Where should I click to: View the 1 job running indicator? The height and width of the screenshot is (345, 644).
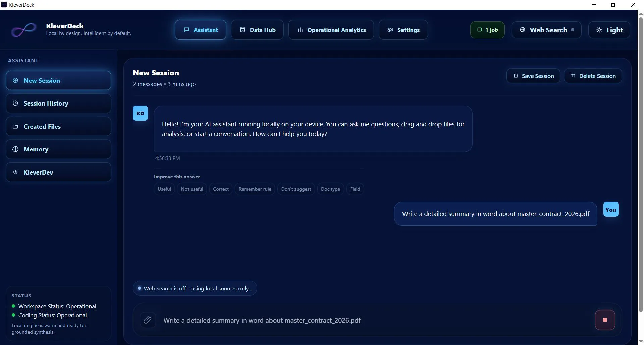pyautogui.click(x=487, y=30)
